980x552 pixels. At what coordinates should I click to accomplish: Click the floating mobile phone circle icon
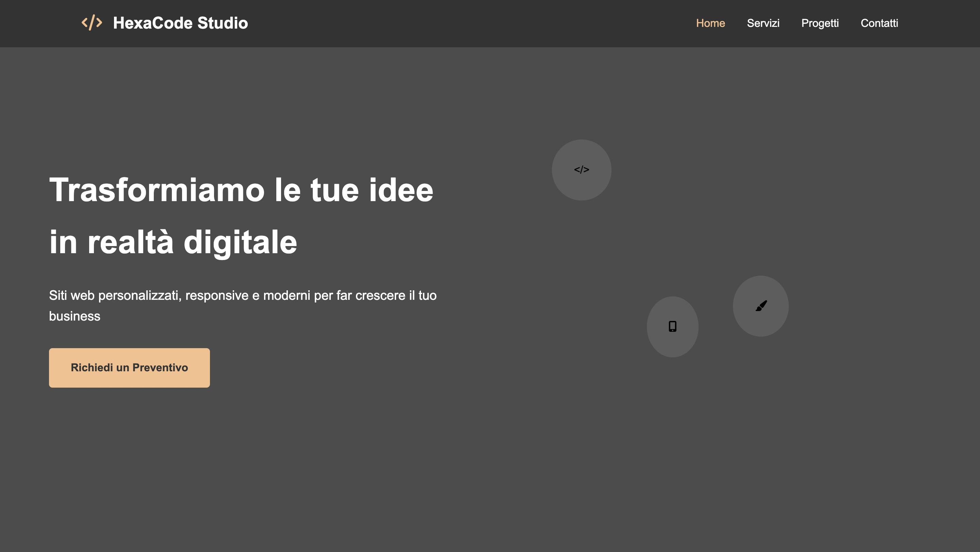point(672,326)
